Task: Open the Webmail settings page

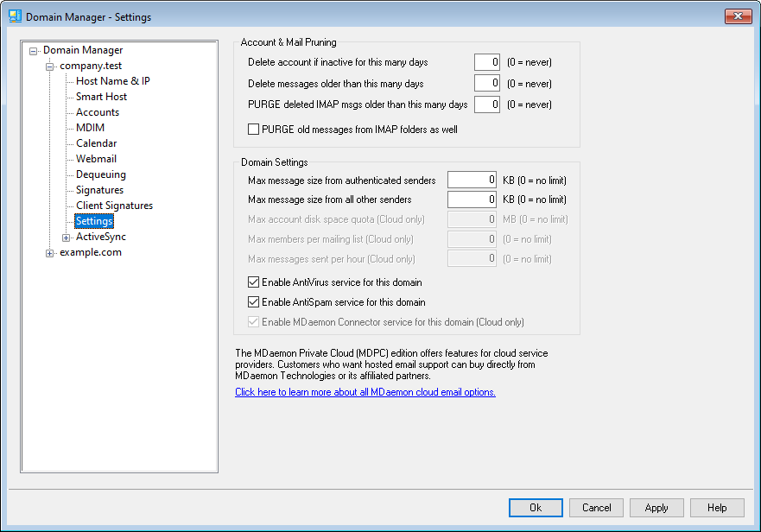Action: [x=96, y=159]
